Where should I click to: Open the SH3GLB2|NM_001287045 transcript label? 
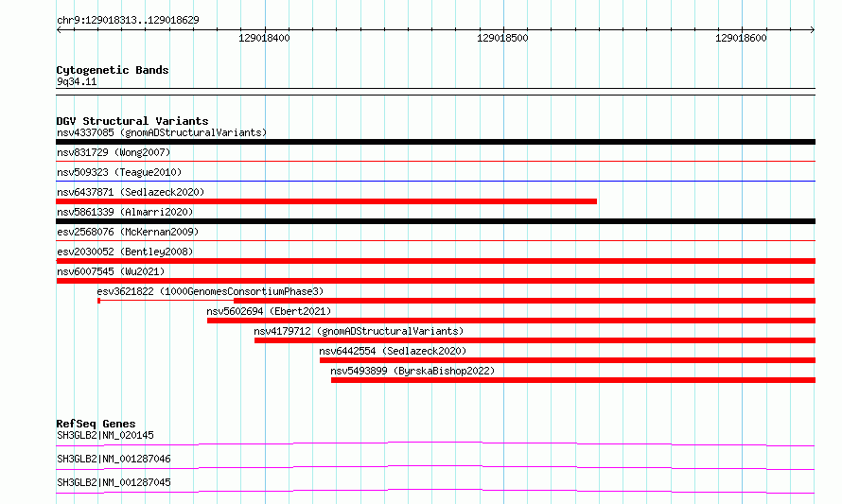[114, 482]
